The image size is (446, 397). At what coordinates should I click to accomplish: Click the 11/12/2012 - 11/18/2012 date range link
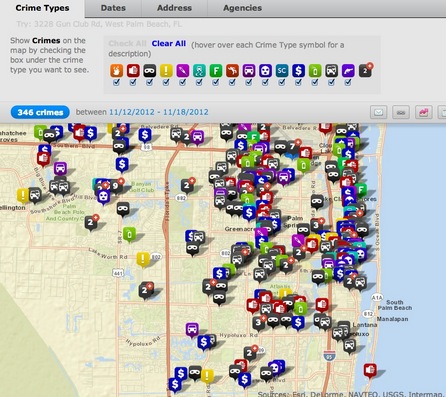tap(159, 112)
